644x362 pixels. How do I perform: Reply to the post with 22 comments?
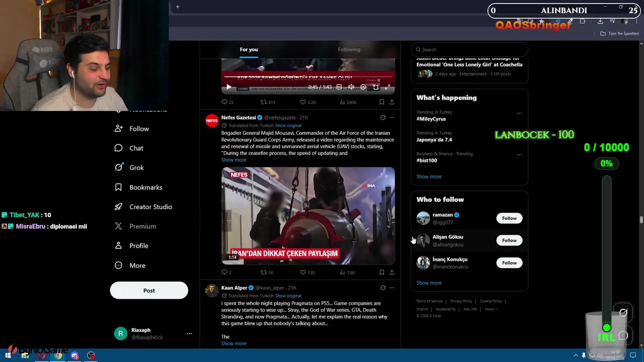[227, 102]
